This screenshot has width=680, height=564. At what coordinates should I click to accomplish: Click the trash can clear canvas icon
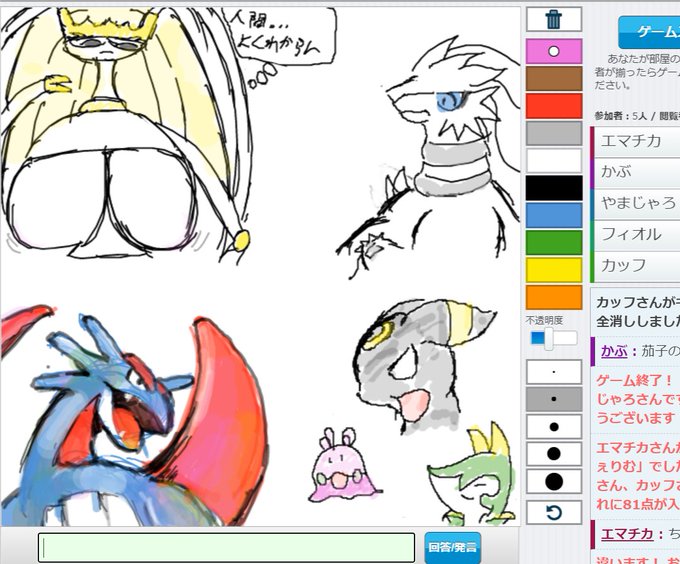click(x=554, y=20)
